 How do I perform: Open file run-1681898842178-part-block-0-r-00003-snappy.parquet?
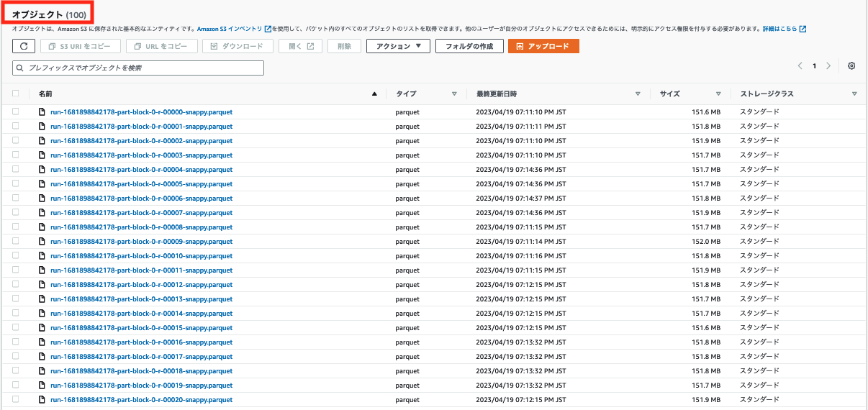(x=141, y=155)
